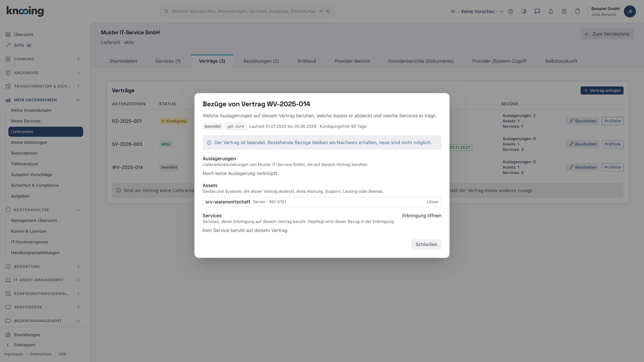Open Prüfliste for contract SV-2026-003
This screenshot has width=644, height=362.
612,144
